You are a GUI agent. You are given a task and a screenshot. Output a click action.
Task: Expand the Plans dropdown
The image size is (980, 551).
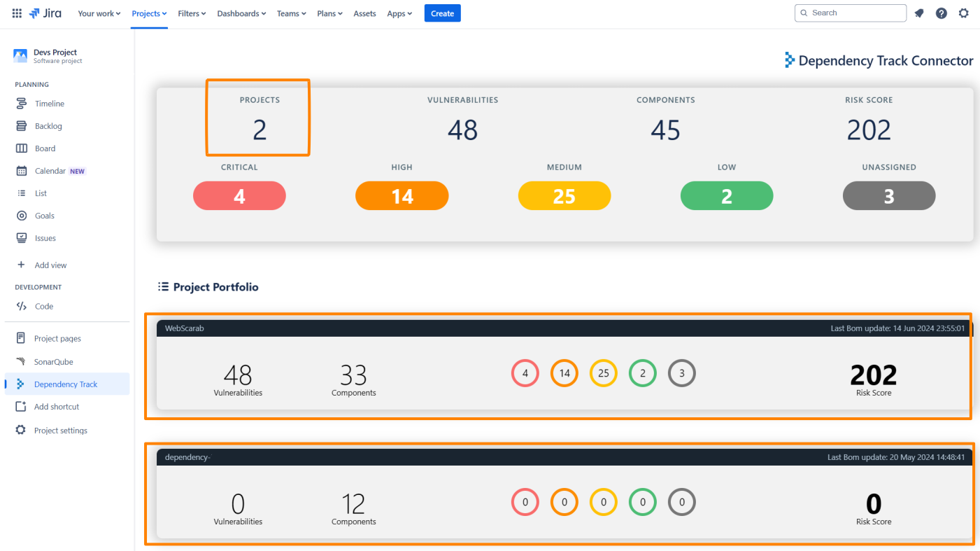(x=329, y=13)
